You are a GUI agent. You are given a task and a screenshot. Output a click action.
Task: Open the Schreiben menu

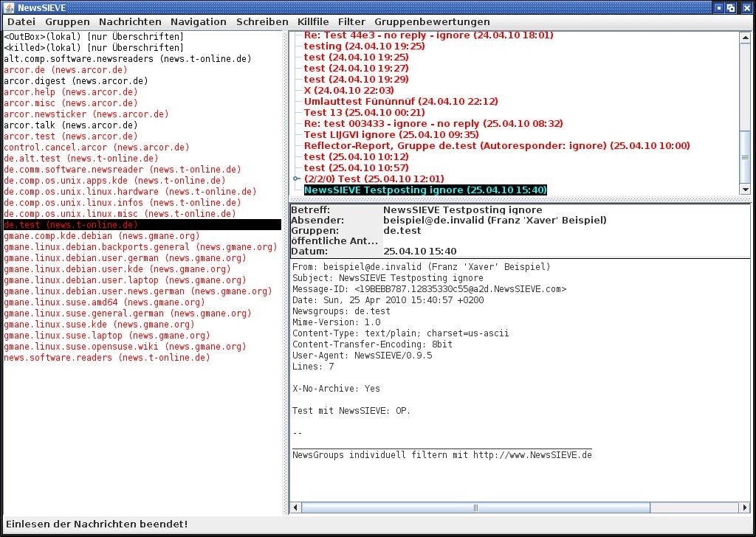click(262, 21)
